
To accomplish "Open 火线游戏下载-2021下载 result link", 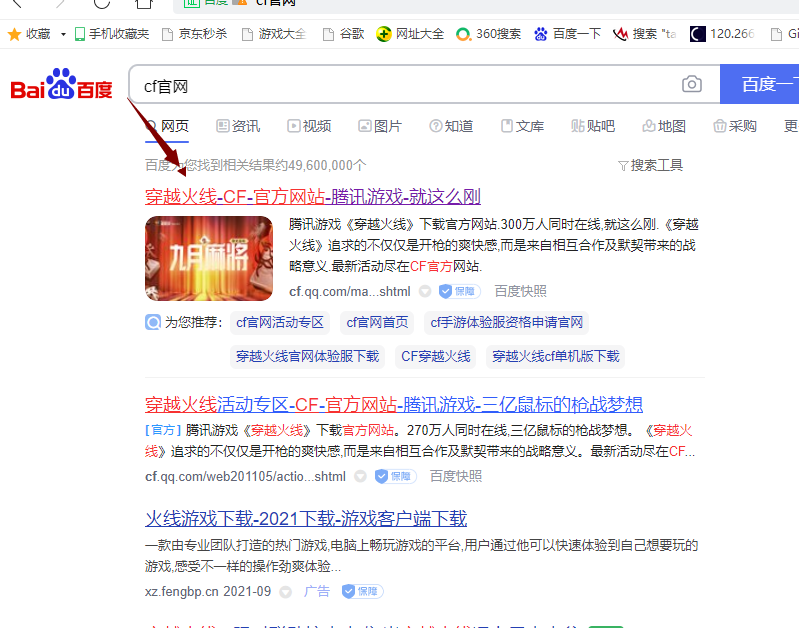I will pyautogui.click(x=306, y=518).
